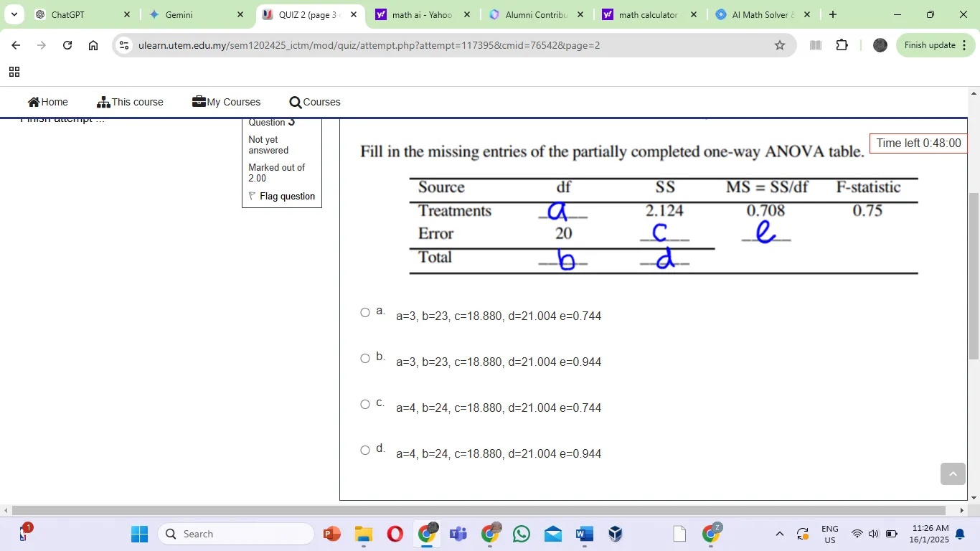This screenshot has width=980, height=551.
Task: Launch WhatsApp from the taskbar
Action: (522, 534)
